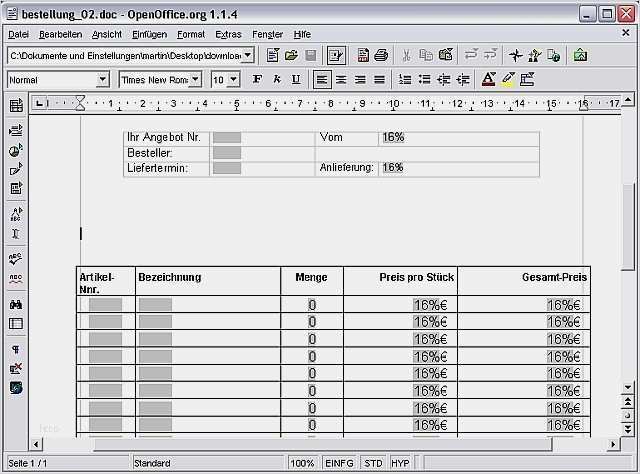This screenshot has height=474, width=640.
Task: Click the Show Draw Functions sidebar icon
Action: tap(16, 169)
